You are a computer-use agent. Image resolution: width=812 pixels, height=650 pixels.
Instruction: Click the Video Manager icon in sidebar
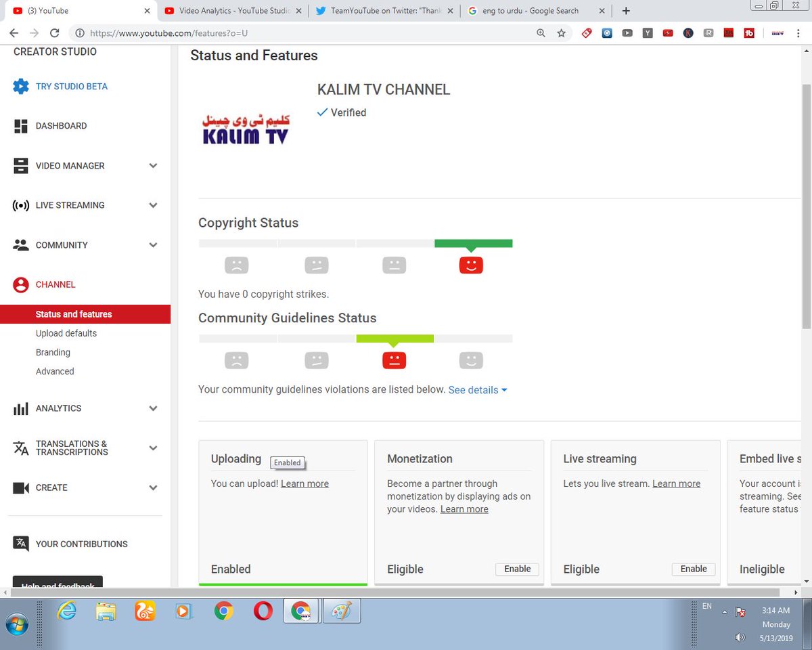tap(21, 166)
